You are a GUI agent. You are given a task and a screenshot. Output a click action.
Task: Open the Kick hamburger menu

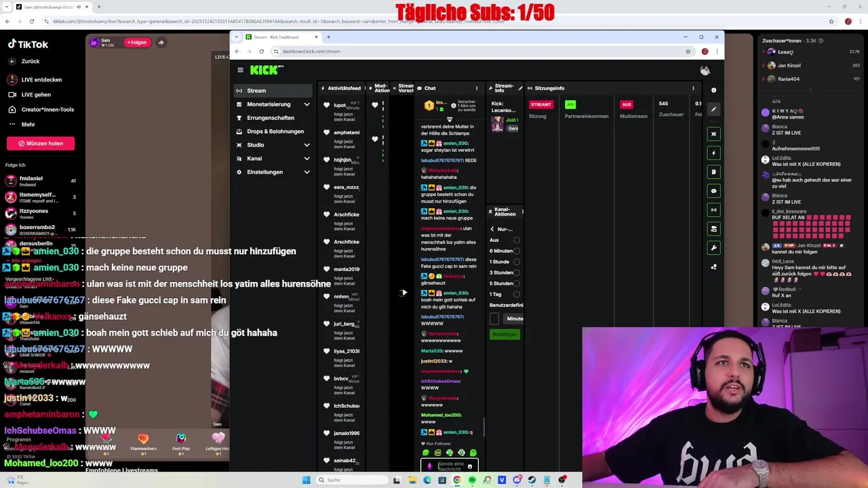240,70
